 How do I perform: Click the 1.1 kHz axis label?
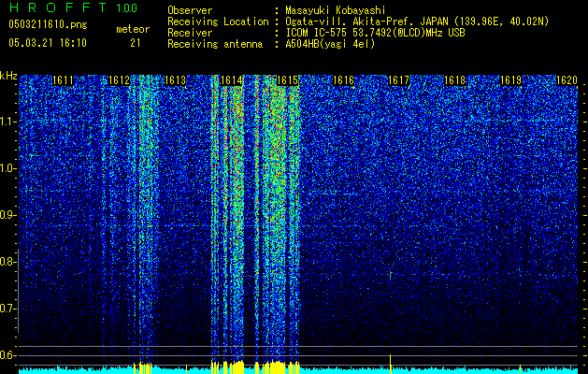tap(7, 122)
